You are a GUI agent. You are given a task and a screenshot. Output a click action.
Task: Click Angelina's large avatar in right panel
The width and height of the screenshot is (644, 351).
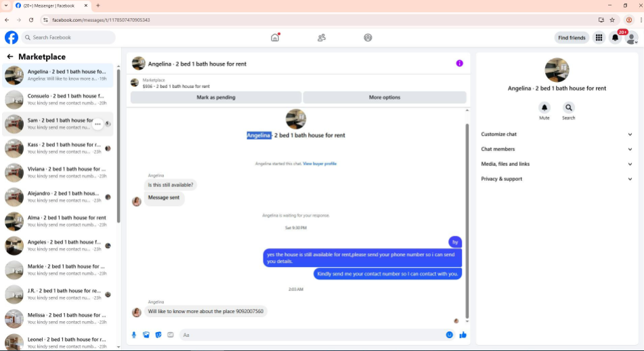557,70
